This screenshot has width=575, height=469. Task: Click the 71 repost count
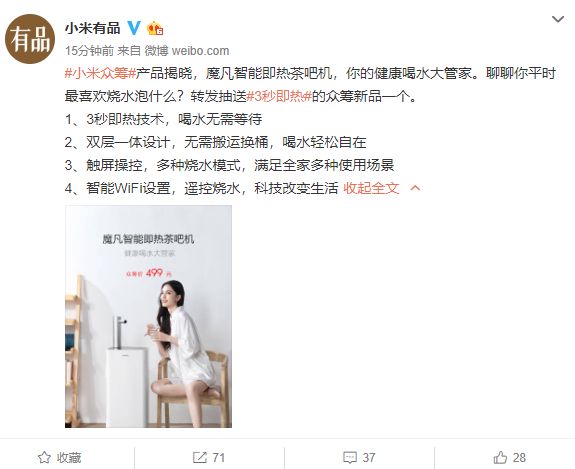218,458
